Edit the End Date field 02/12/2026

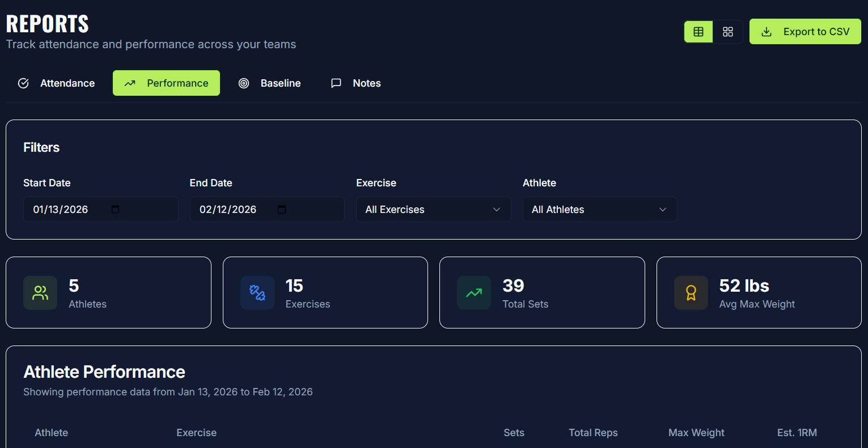coord(267,210)
